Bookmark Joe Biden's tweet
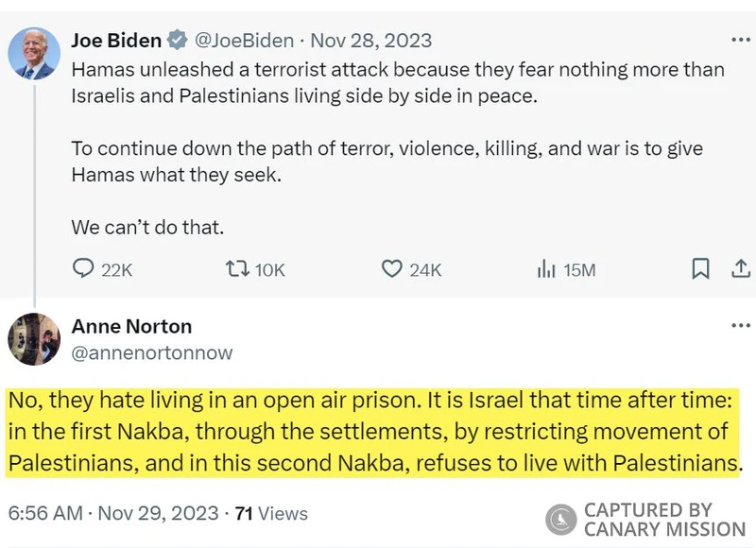This screenshot has width=756, height=548. tap(700, 269)
